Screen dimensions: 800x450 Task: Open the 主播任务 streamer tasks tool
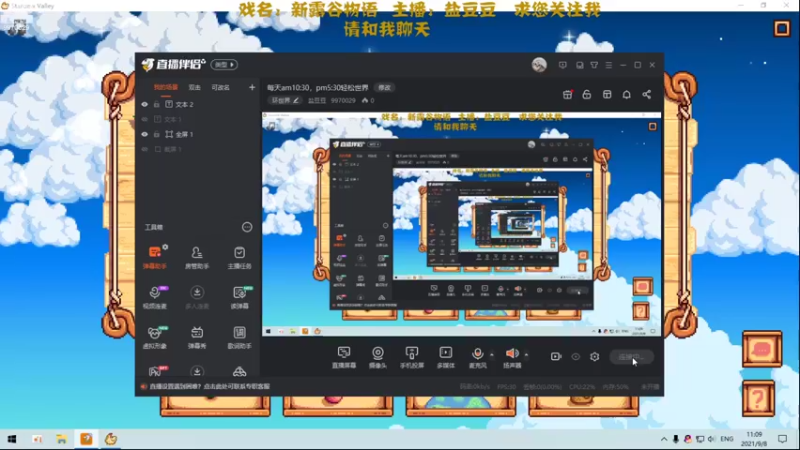[x=239, y=257]
